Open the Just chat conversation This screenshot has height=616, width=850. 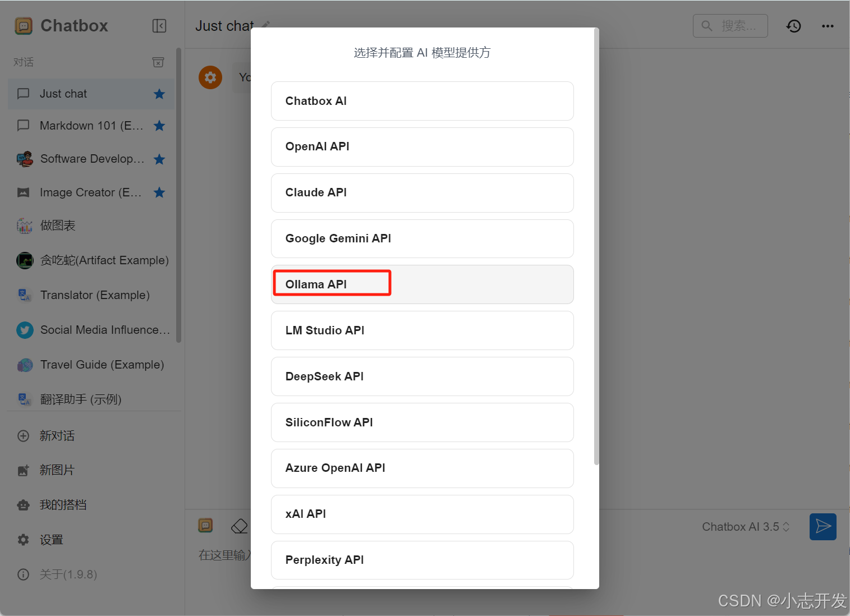91,94
